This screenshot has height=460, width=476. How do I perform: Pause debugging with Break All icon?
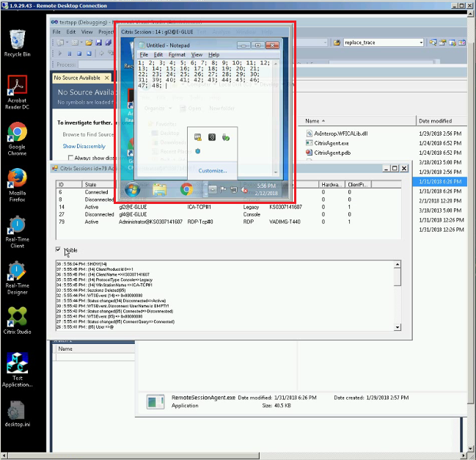point(70,54)
